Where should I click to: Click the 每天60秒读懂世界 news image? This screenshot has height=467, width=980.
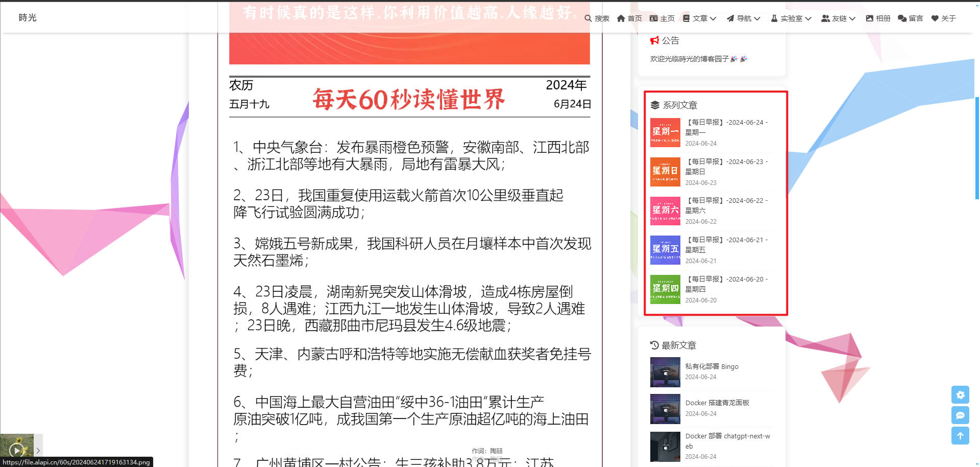(409, 233)
